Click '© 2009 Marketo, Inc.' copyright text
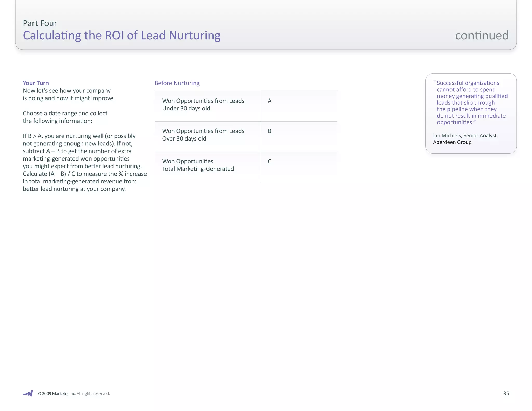The image size is (532, 411). 56,393
